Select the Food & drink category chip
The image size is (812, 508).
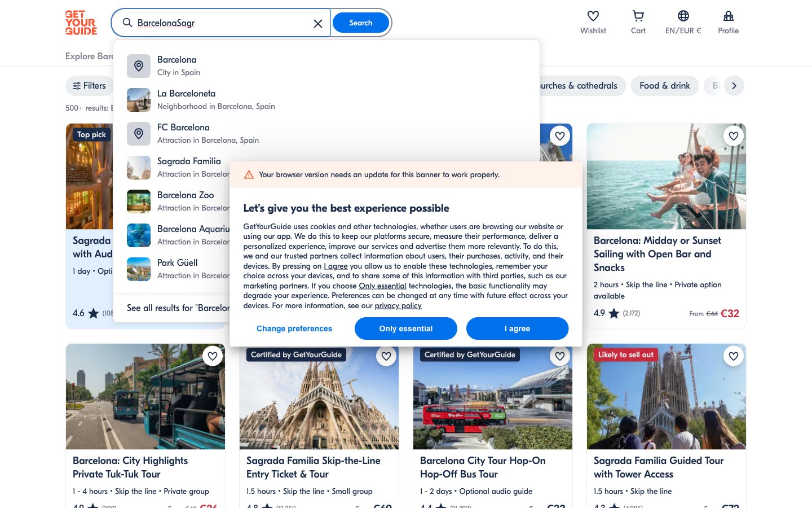tap(664, 86)
